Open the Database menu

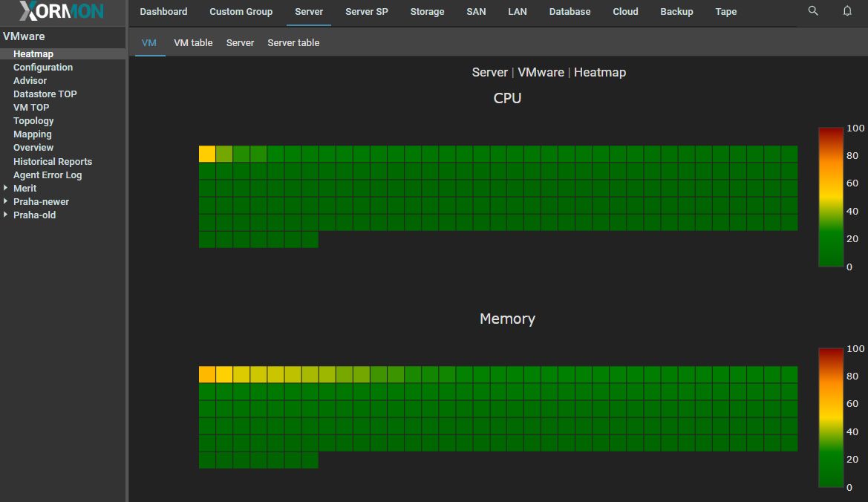[570, 12]
